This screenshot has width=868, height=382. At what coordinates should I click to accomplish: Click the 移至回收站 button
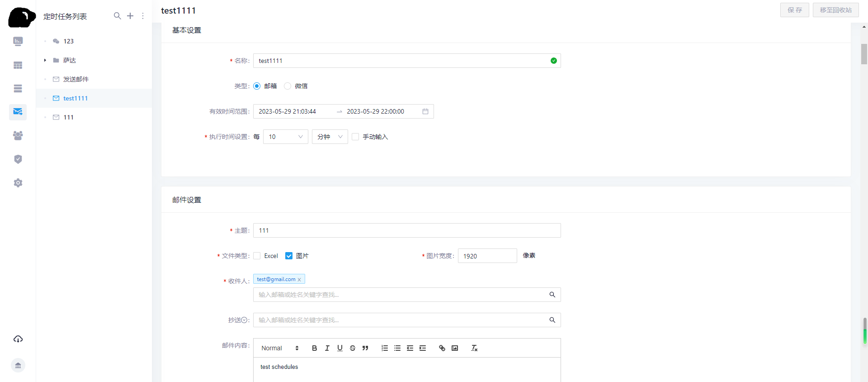836,10
